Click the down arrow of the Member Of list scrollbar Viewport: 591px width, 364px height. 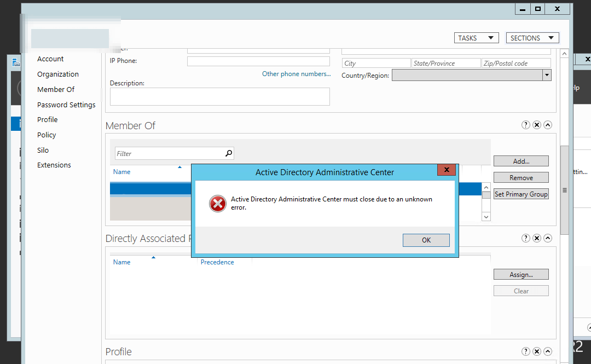click(486, 217)
